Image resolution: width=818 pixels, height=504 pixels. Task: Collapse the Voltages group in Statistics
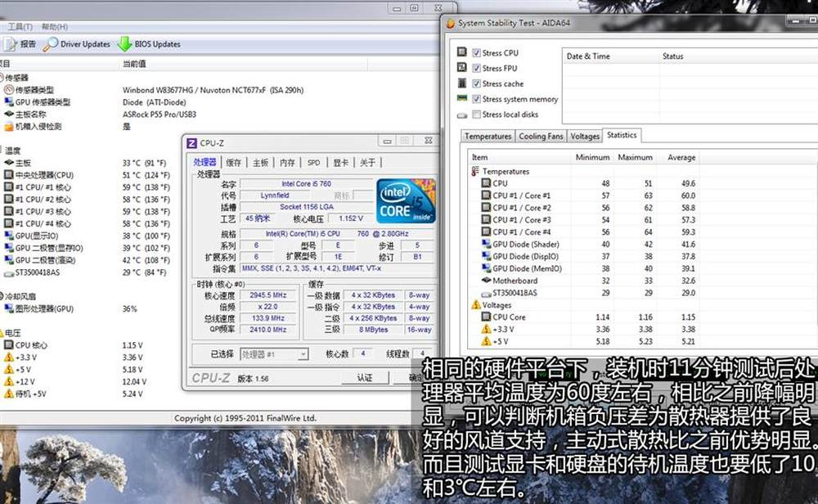tap(476, 304)
